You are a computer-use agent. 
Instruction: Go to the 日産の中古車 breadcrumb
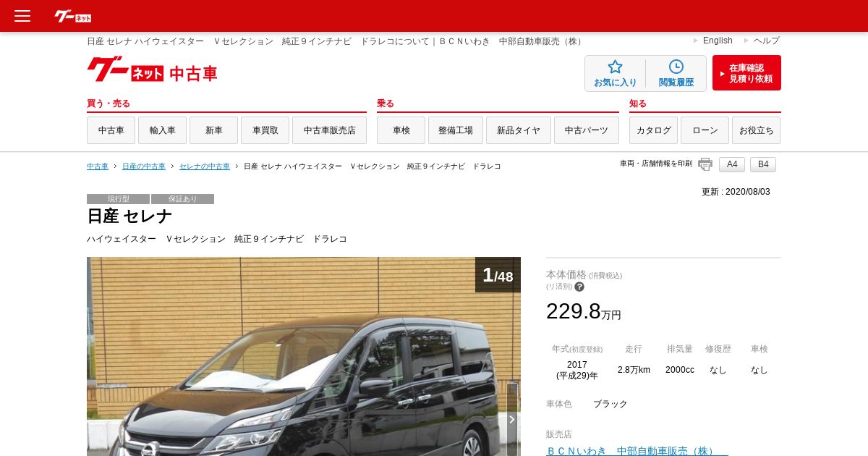144,166
